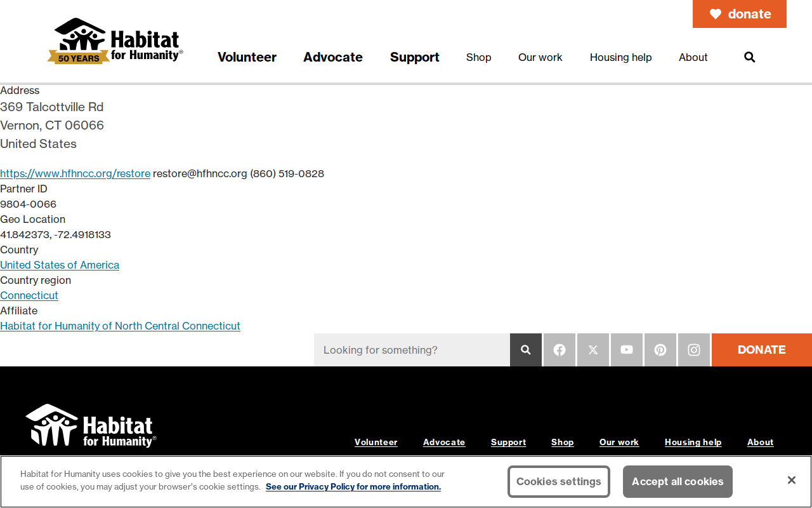This screenshot has width=812, height=508.
Task: Open the Volunteer menu in header
Action: [247, 57]
